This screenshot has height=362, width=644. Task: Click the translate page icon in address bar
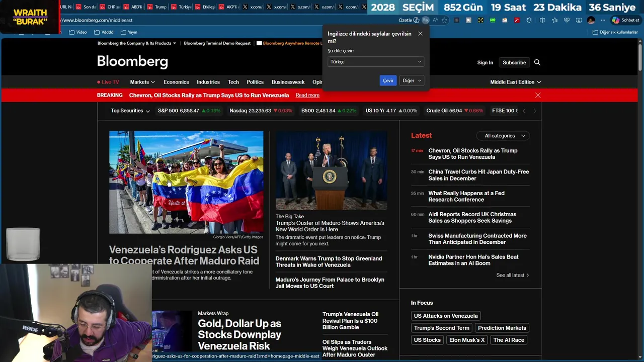426,20
